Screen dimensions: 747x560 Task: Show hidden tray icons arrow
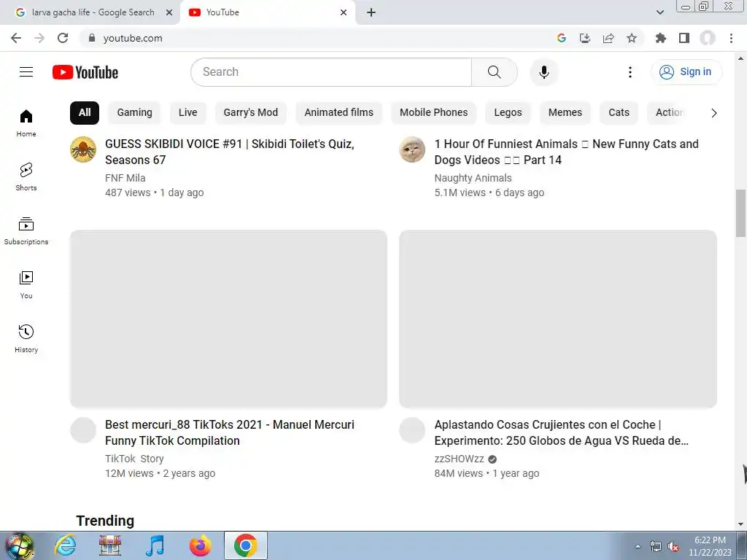coord(638,546)
